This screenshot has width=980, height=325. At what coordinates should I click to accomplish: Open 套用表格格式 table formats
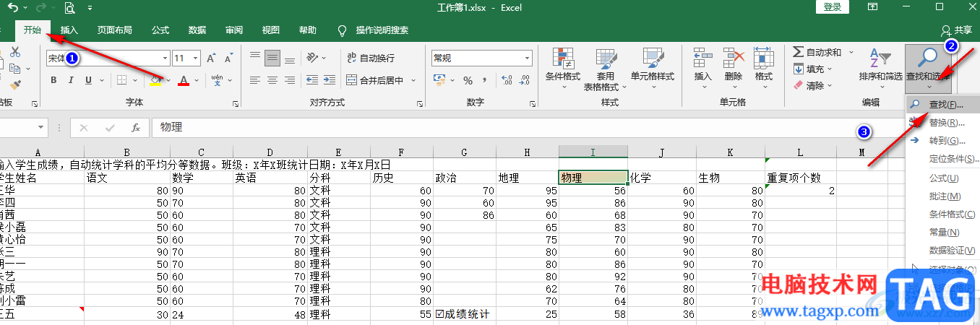click(605, 69)
